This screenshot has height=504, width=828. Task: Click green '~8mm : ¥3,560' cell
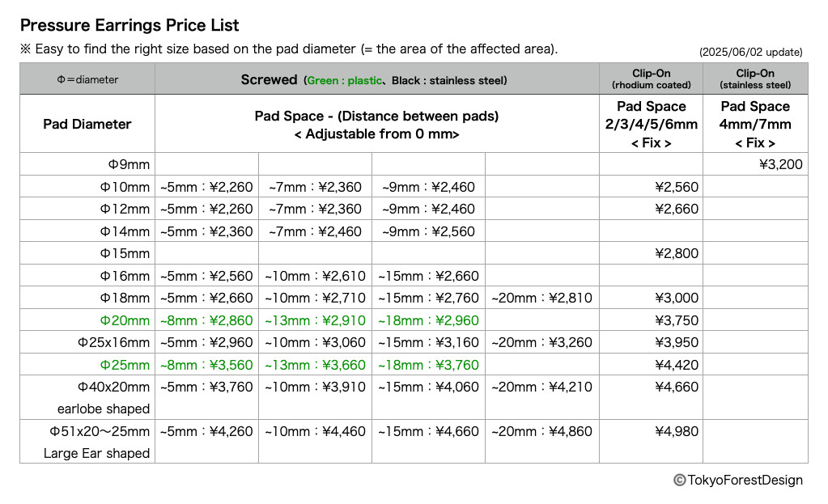click(206, 365)
